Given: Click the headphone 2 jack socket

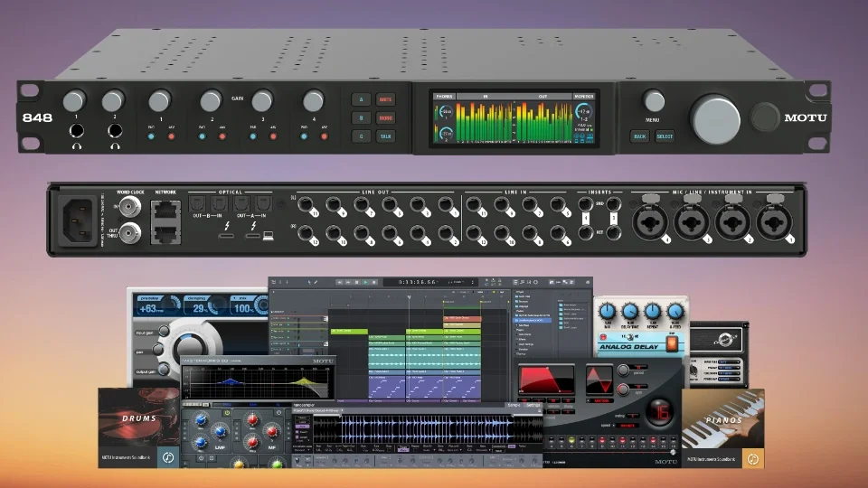Looking at the screenshot, I should tap(115, 130).
